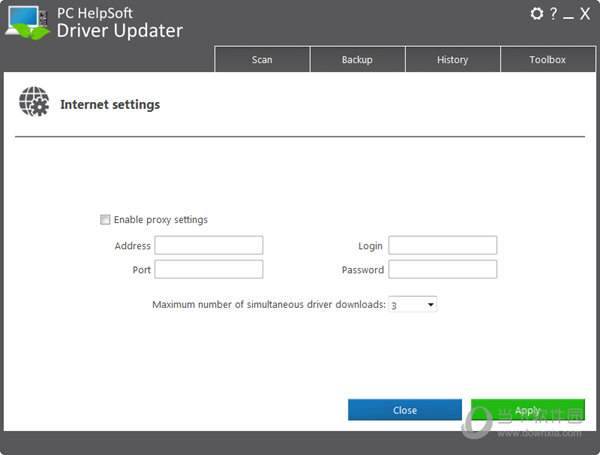Viewport: 600px width, 455px height.
Task: Click the blue Close button
Action: [x=405, y=410]
